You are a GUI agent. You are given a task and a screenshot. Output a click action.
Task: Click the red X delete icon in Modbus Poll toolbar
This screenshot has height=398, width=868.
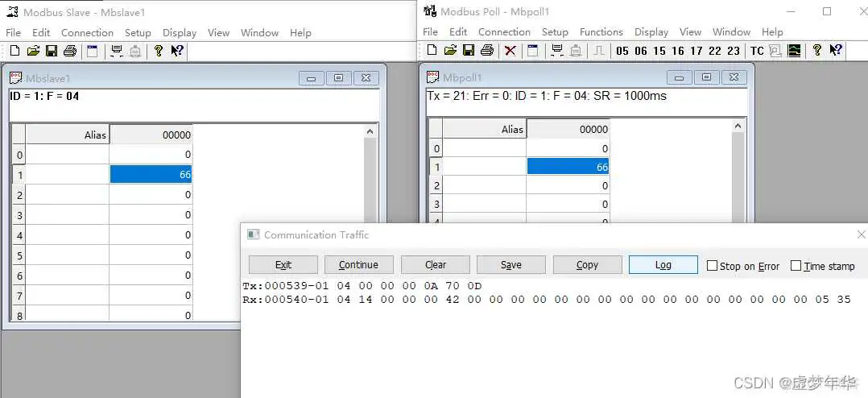point(510,51)
